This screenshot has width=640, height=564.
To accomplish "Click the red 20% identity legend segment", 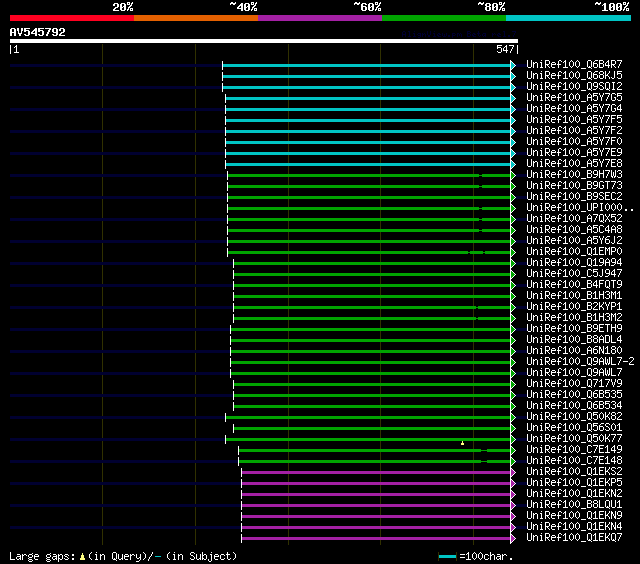I will 72,18.
